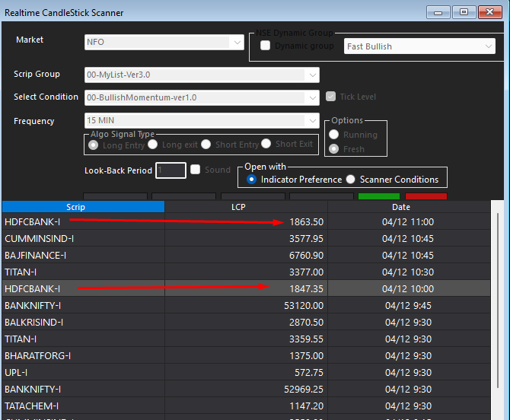The height and width of the screenshot is (420, 510).
Task: Select the Short Entry radio button
Action: click(206, 145)
